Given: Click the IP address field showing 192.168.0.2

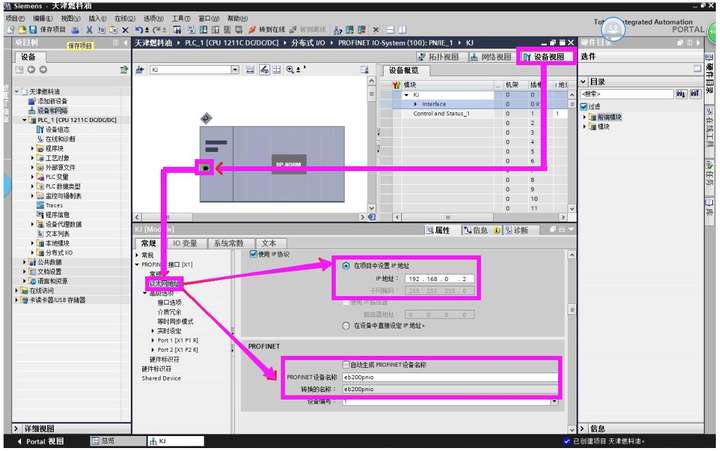Looking at the screenshot, I should [x=439, y=279].
